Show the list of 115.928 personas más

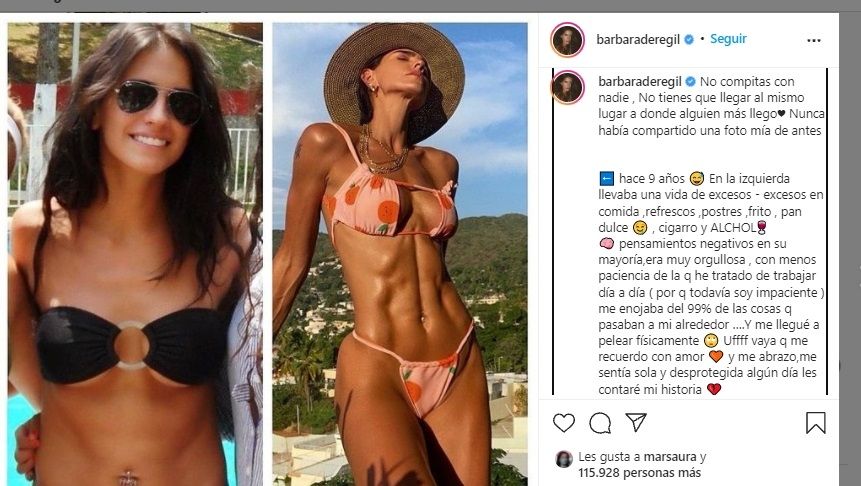pyautogui.click(x=639, y=473)
